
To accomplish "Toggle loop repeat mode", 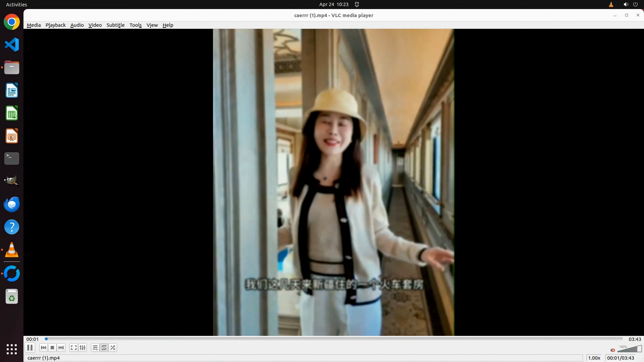I will 104,348.
